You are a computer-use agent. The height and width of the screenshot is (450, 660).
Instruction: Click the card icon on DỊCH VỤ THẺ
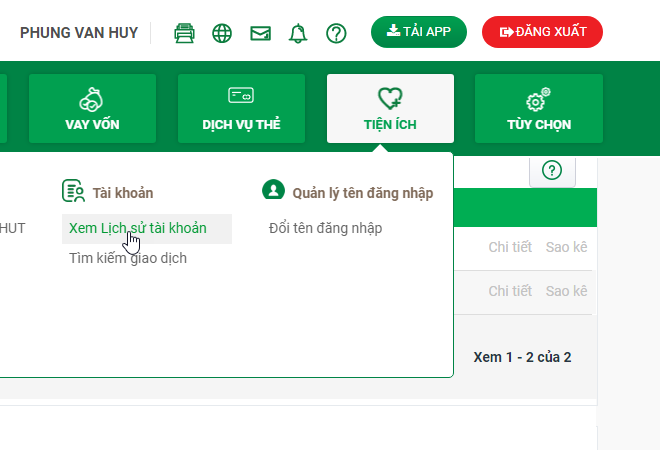coord(241,95)
